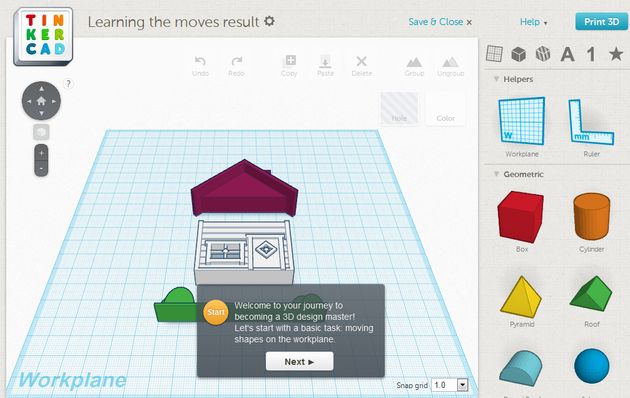
Task: Open design properties gear icon
Action: pyautogui.click(x=269, y=21)
